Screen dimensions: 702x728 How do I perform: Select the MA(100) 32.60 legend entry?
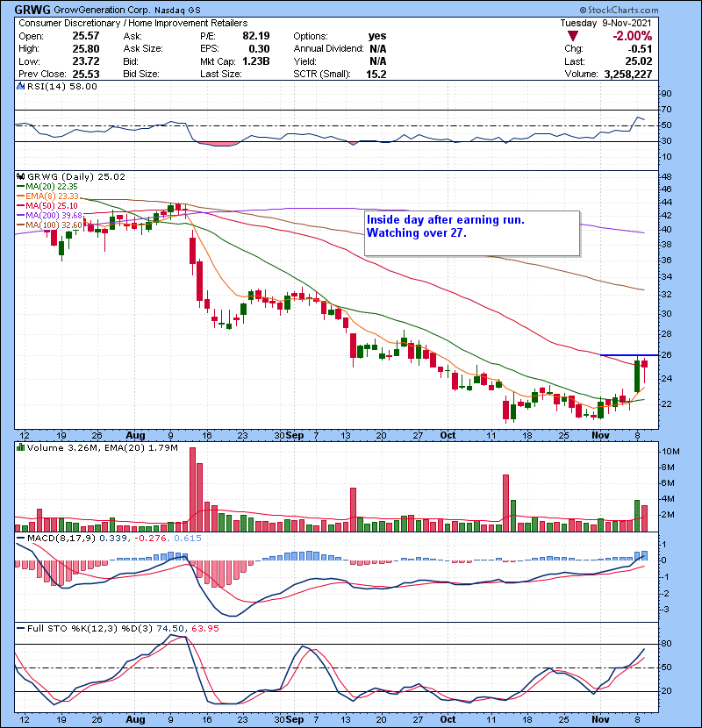pyautogui.click(x=50, y=225)
